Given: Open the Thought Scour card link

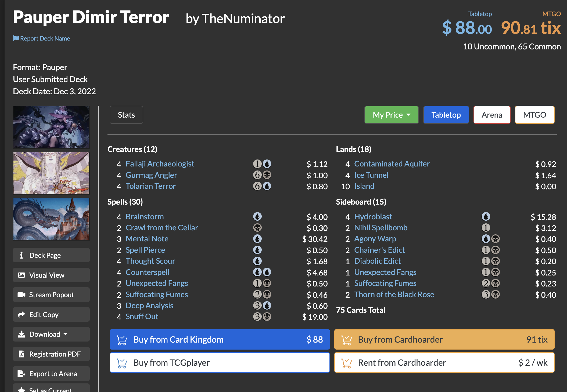Looking at the screenshot, I should click(x=150, y=261).
